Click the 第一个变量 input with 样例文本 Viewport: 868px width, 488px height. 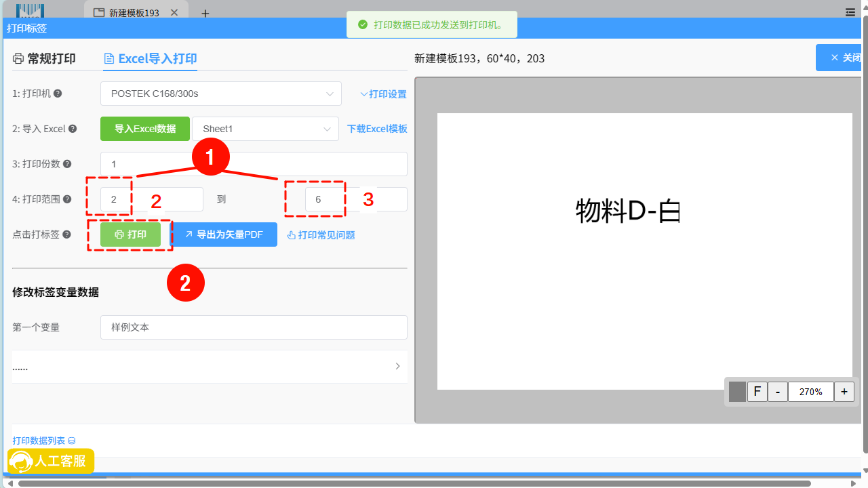click(254, 327)
